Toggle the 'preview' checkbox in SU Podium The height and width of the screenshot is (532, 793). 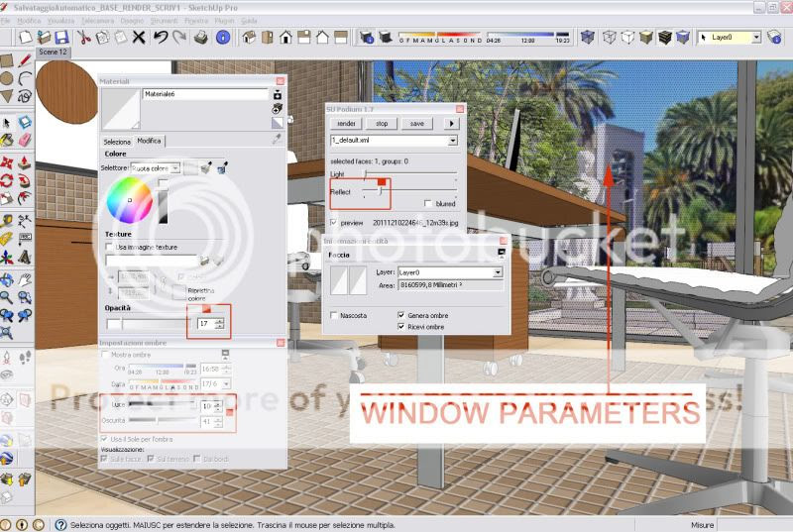(x=333, y=222)
